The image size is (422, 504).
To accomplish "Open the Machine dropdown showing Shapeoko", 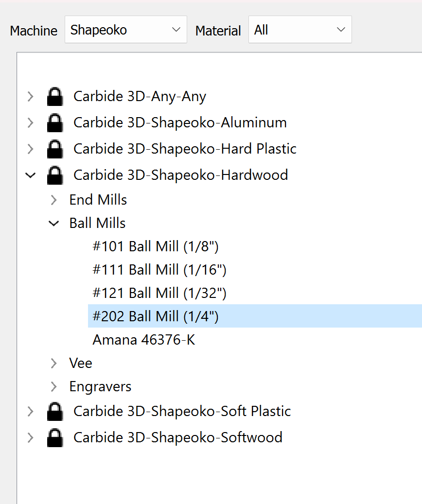I will [125, 30].
